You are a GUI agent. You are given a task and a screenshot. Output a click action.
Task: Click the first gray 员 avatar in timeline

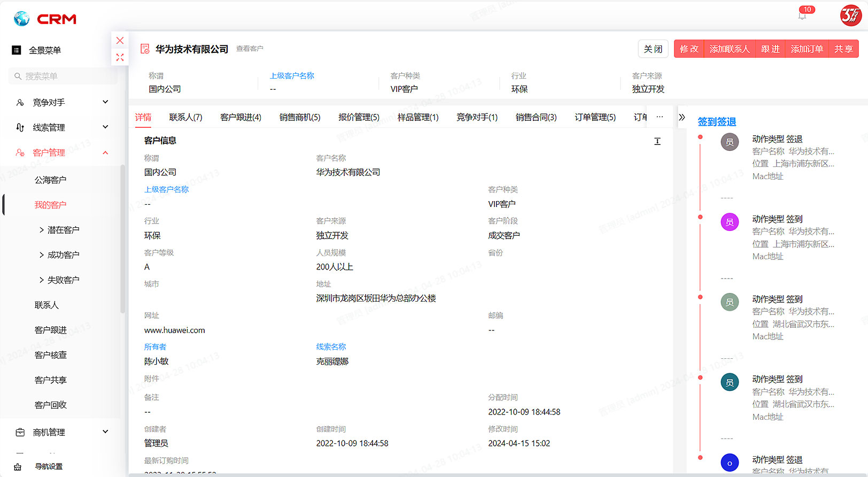730,142
